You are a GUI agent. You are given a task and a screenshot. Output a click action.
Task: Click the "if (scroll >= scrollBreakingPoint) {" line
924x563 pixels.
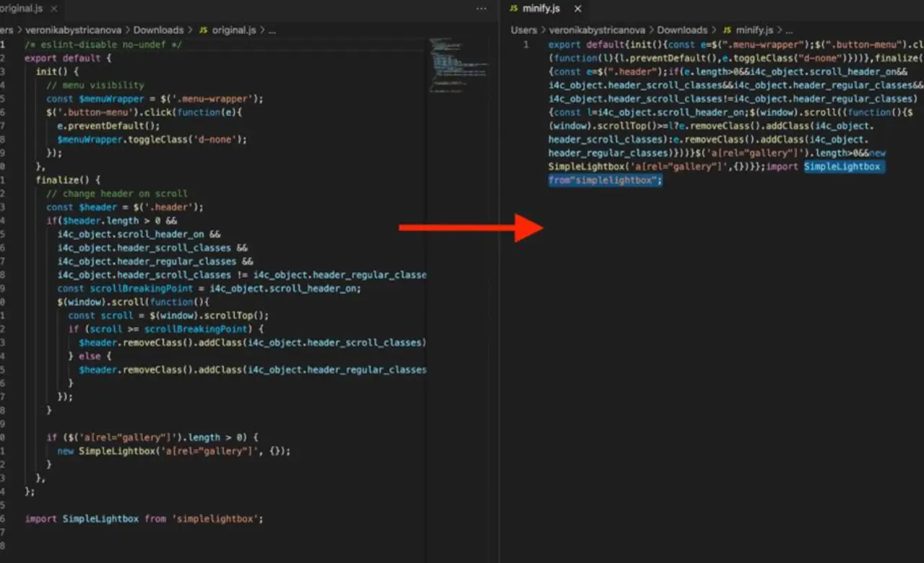(x=166, y=329)
